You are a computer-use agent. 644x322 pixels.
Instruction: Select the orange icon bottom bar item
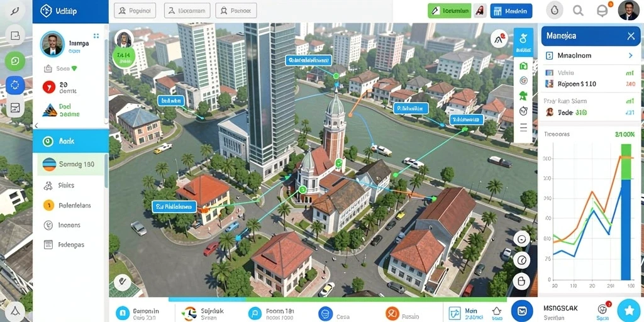402,313
